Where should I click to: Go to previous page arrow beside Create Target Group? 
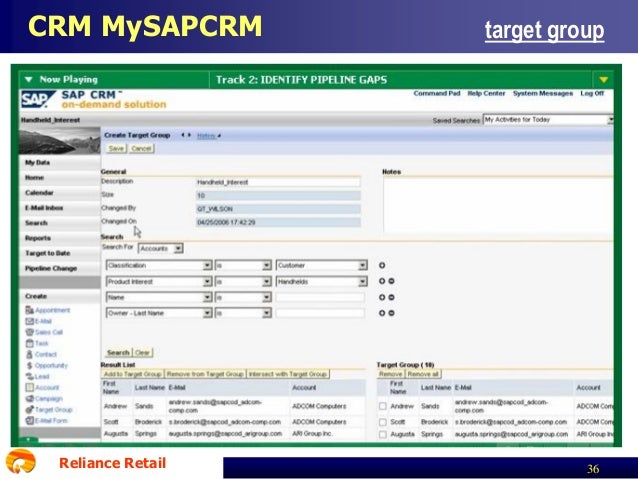point(183,135)
